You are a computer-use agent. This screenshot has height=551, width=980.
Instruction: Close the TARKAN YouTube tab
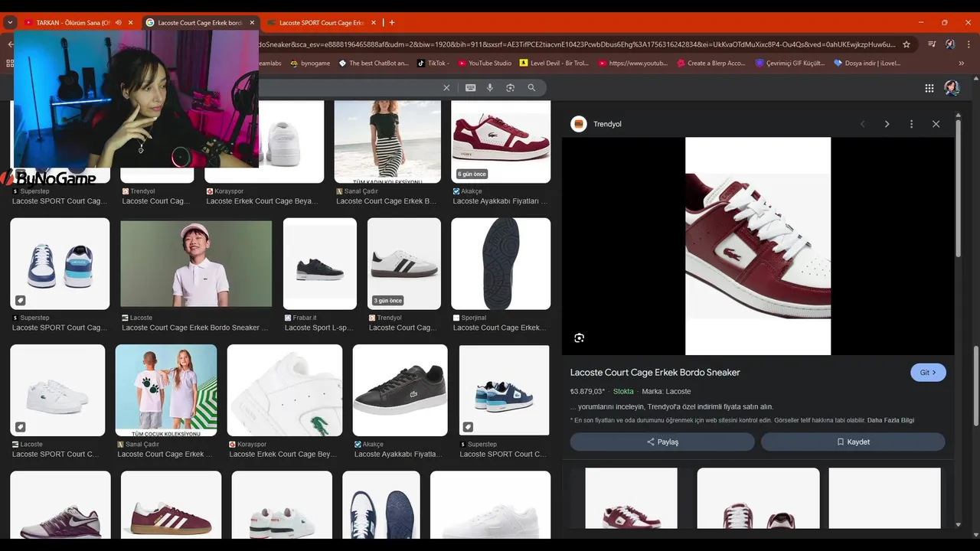[x=131, y=23]
